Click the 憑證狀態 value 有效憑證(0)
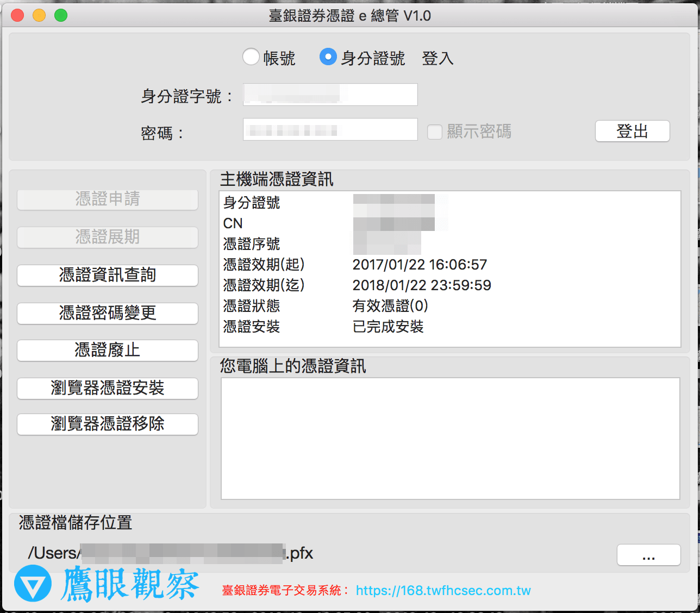Screen dimensions: 700x613 coord(390,306)
